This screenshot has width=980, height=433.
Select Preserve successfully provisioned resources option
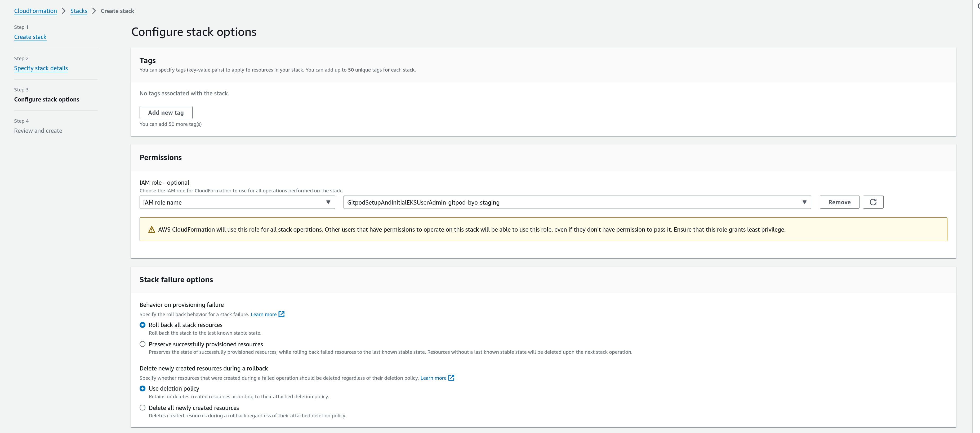(x=143, y=344)
